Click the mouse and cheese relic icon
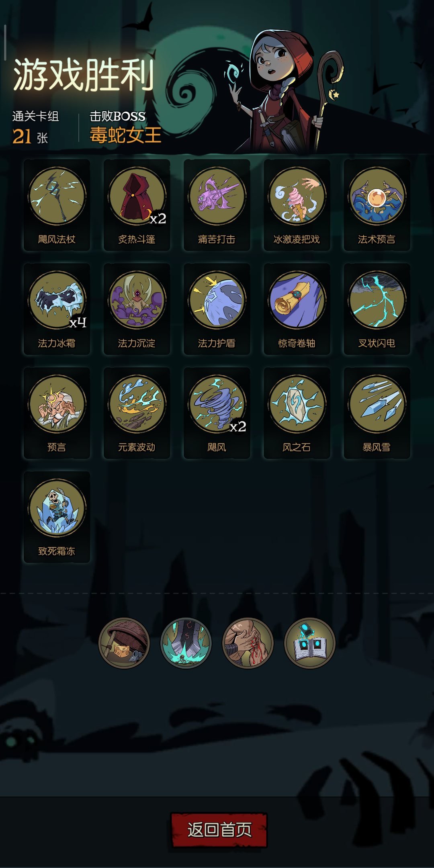 124,643
